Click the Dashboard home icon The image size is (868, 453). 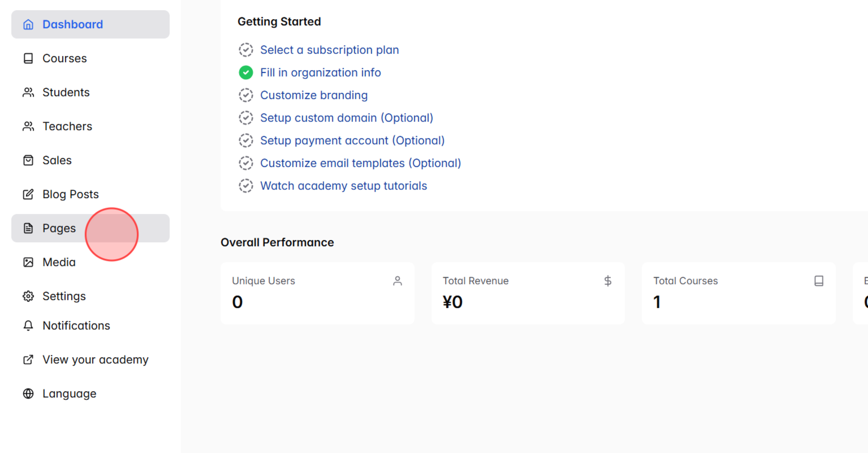point(28,24)
